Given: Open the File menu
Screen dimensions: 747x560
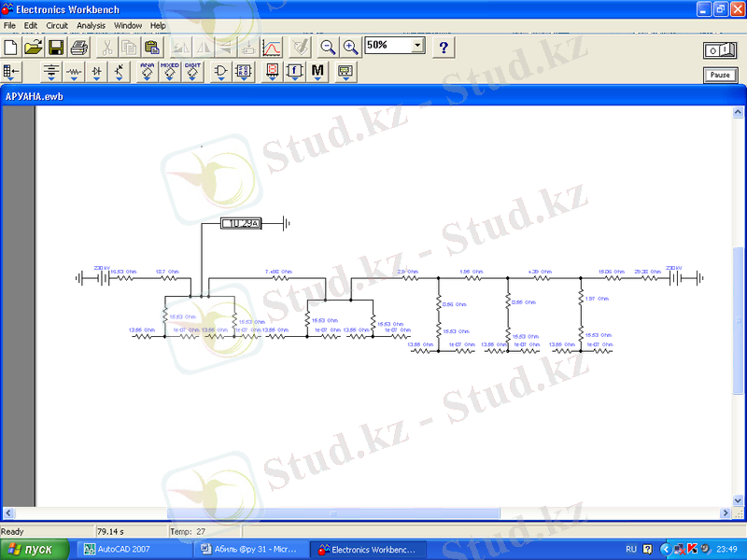Looking at the screenshot, I should (9, 26).
